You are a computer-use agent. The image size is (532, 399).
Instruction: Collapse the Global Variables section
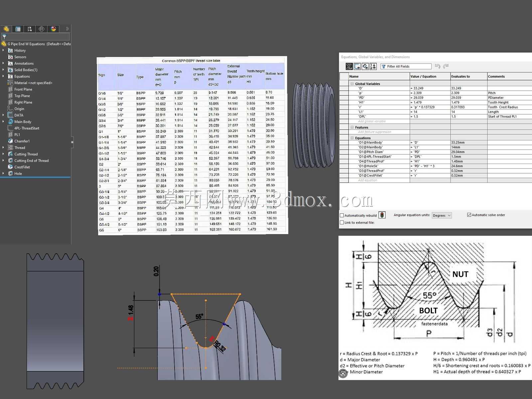tap(352, 84)
